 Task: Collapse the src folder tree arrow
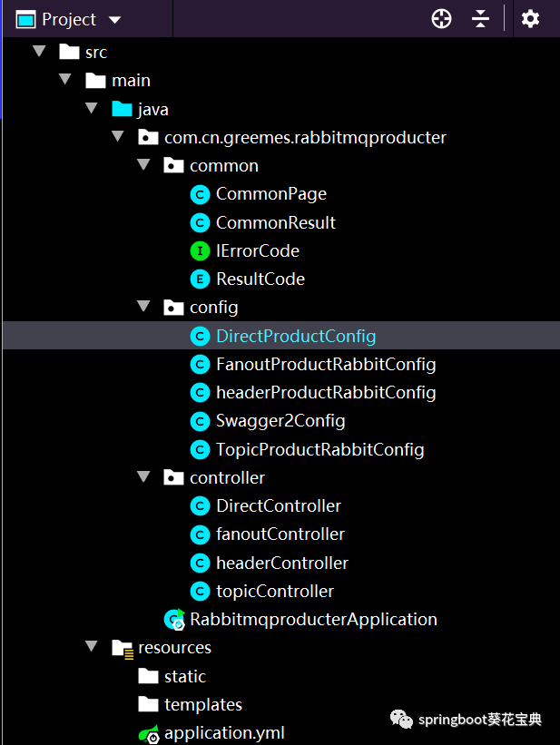click(x=39, y=51)
